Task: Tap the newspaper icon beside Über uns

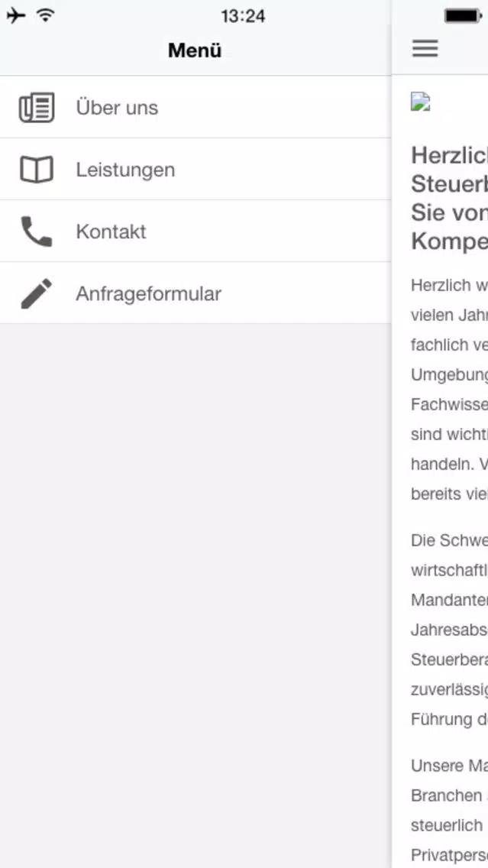Action: (37, 108)
